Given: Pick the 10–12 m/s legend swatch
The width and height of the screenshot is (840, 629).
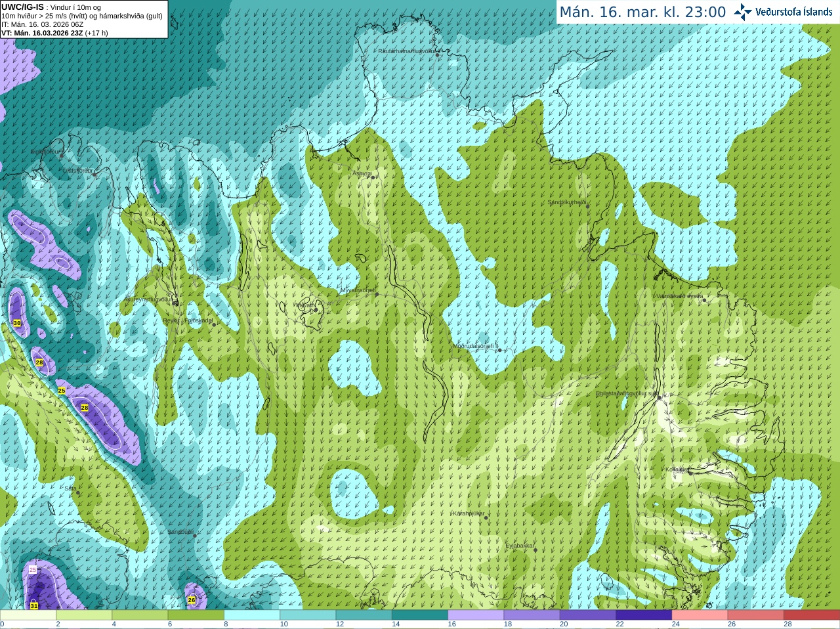Looking at the screenshot, I should pyautogui.click(x=308, y=615).
